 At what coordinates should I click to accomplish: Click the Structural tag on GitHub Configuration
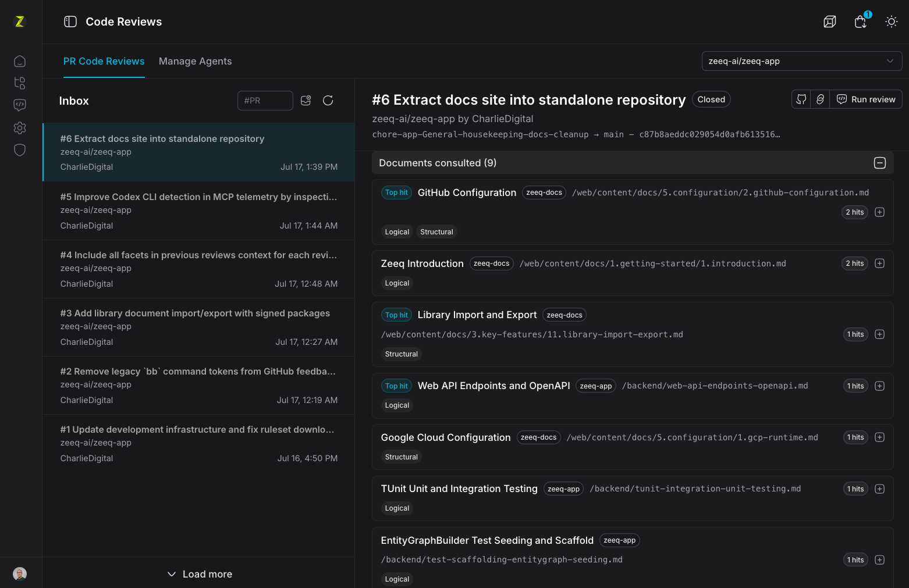436,232
